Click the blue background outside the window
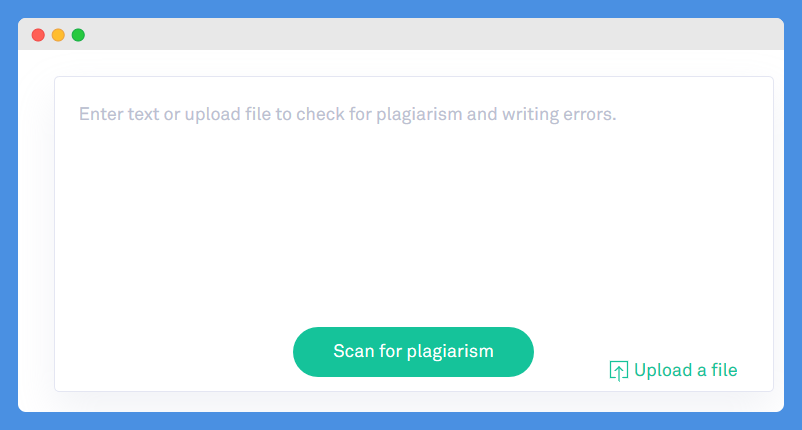This screenshot has height=430, width=802. tap(401, 9)
